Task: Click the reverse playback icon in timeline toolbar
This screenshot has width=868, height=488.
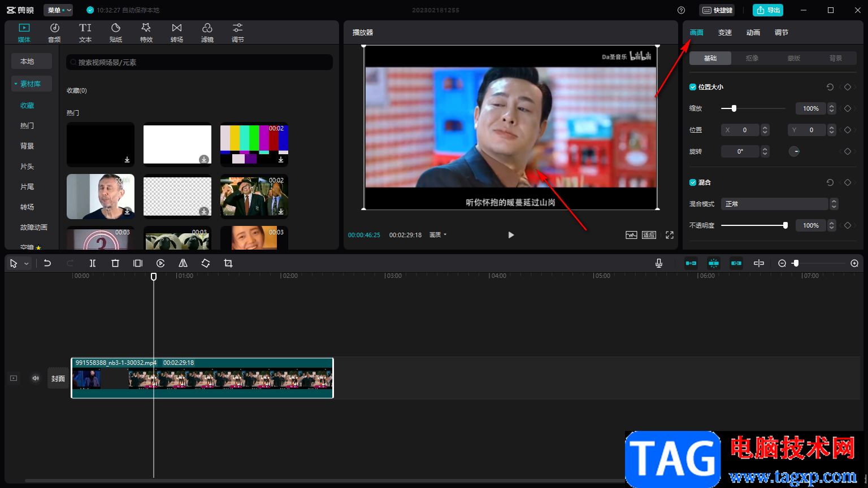Action: [x=160, y=263]
